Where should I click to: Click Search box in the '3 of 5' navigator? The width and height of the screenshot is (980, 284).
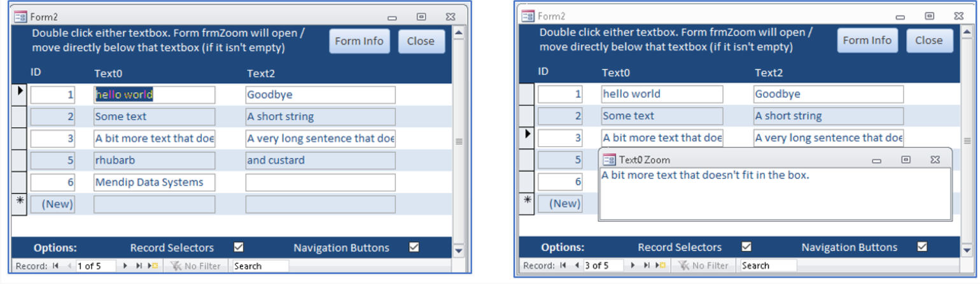tap(767, 266)
